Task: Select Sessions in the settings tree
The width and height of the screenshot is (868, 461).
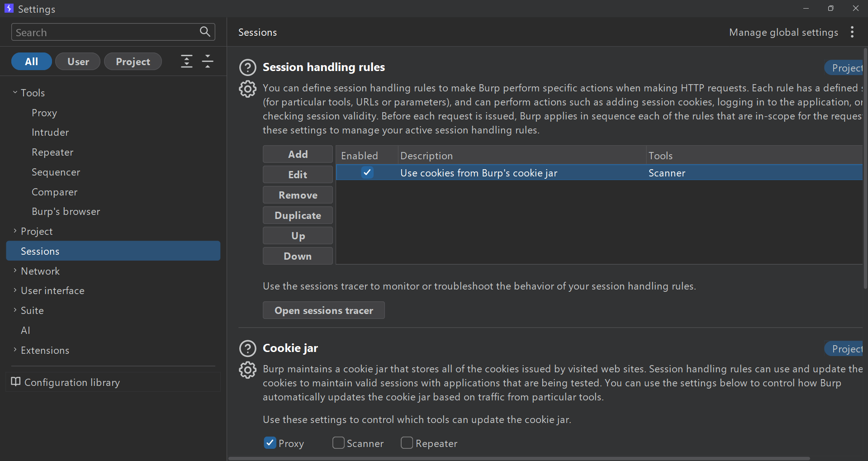Action: pos(113,251)
